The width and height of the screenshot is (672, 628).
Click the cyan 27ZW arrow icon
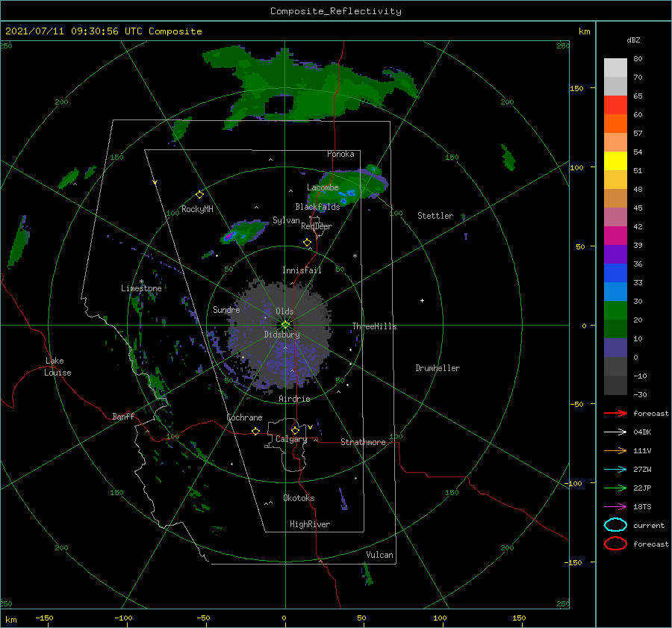615,470
